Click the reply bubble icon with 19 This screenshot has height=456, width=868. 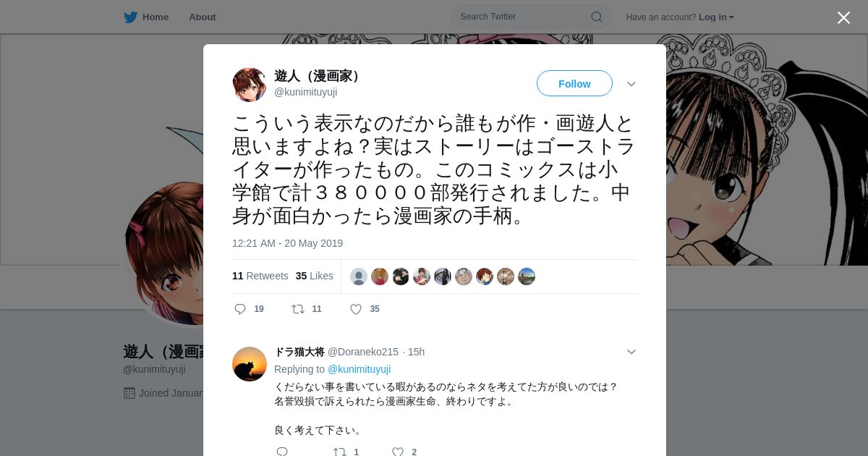coord(240,309)
